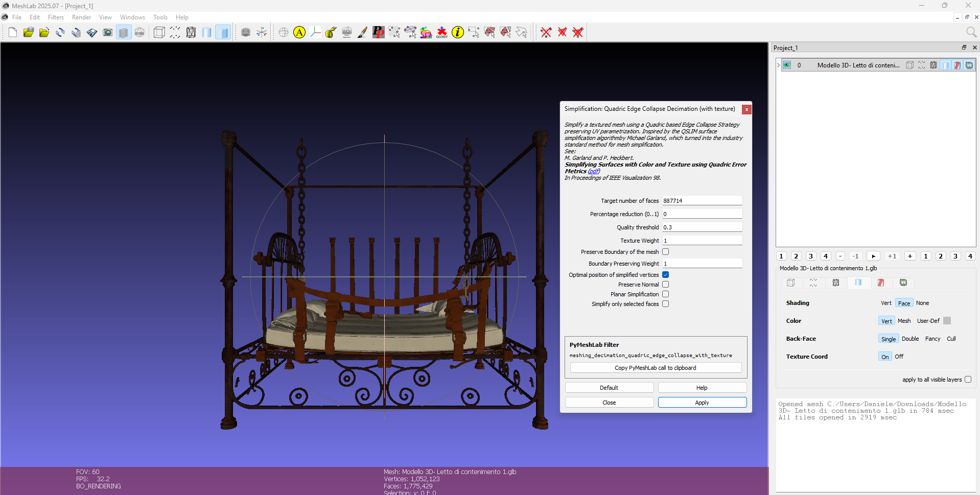Reload the current mesh via toolbar
This screenshot has width=980, height=495.
click(x=60, y=33)
